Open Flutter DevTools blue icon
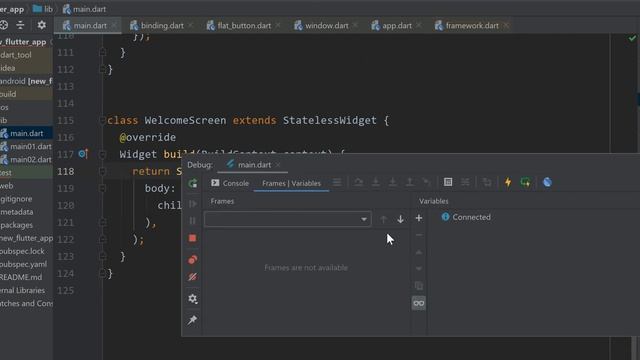 pos(547,182)
